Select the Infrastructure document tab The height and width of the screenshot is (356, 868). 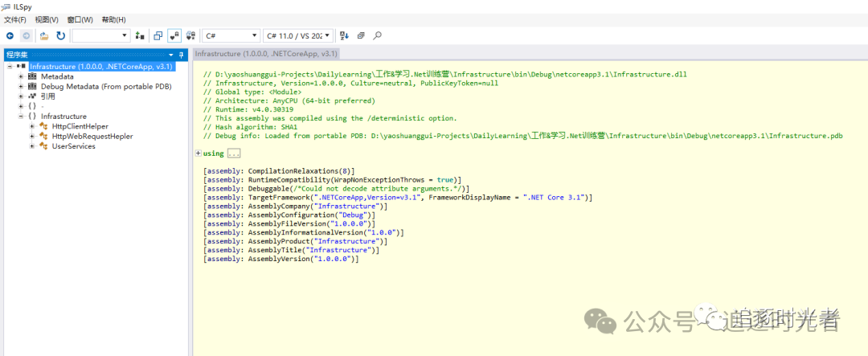(266, 53)
